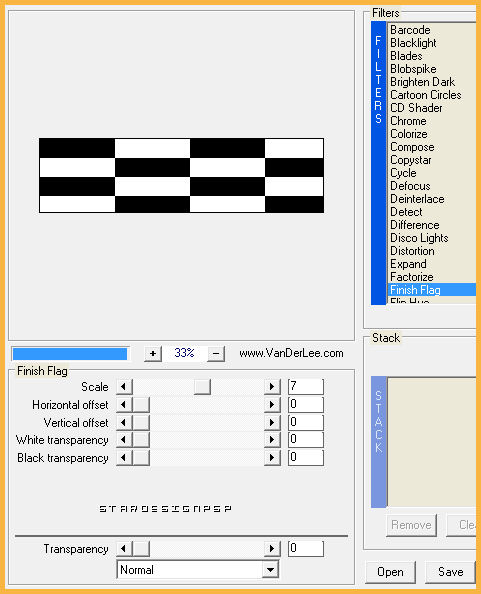Increase Black transparency with right arrow
481x594 pixels.
(x=272, y=458)
